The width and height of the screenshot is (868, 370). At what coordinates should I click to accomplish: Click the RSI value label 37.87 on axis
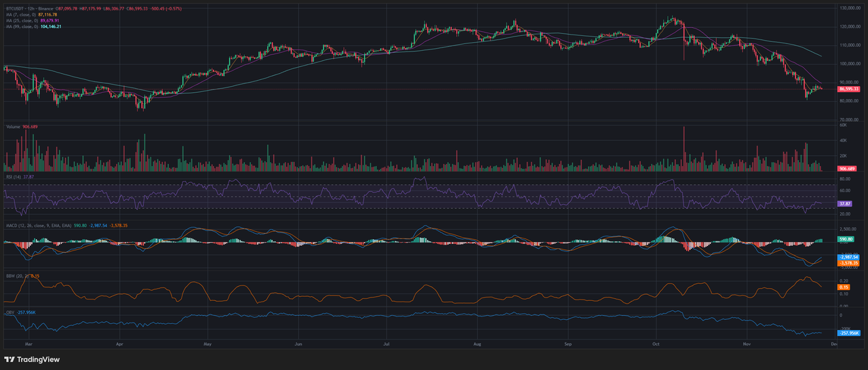click(x=845, y=203)
